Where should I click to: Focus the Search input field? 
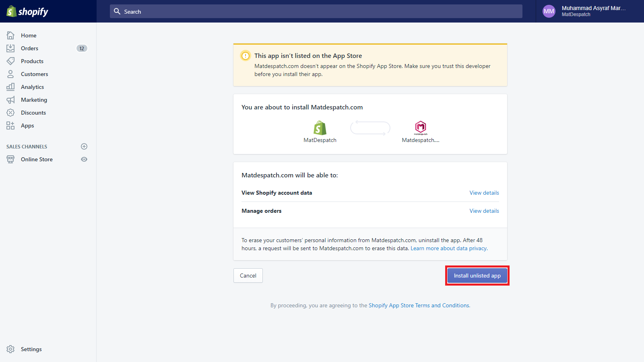[x=316, y=11]
